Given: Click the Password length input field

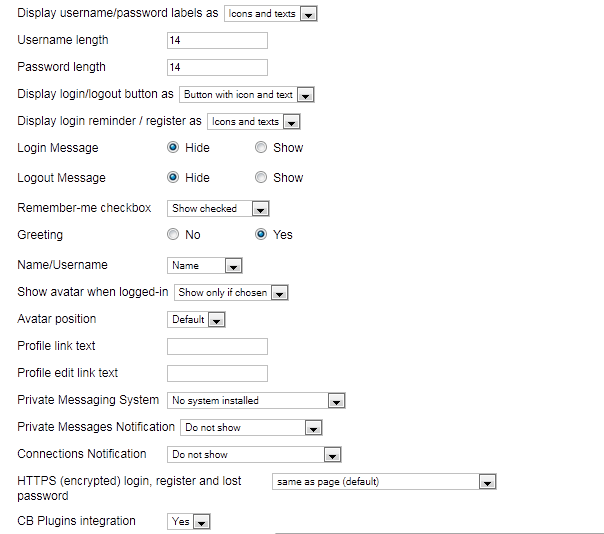Looking at the screenshot, I should pos(217,67).
